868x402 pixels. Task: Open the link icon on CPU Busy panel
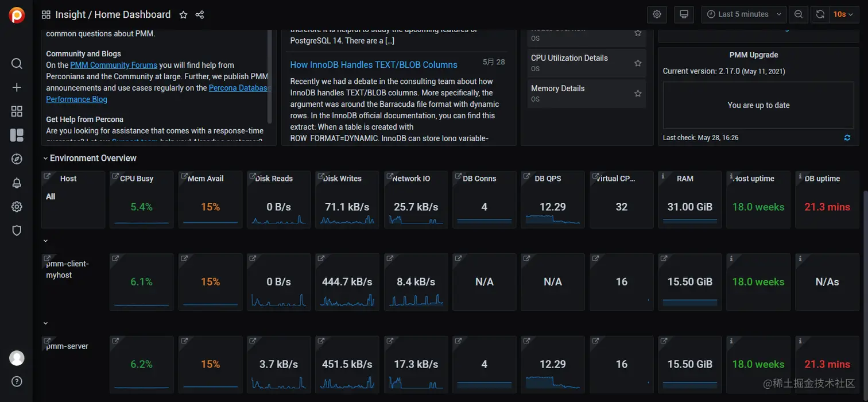(x=115, y=176)
